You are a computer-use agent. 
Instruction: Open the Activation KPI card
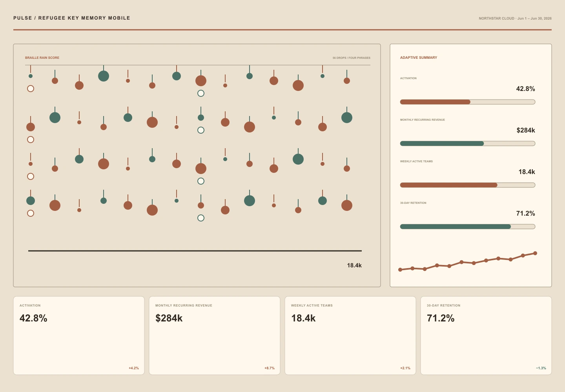coord(79,336)
